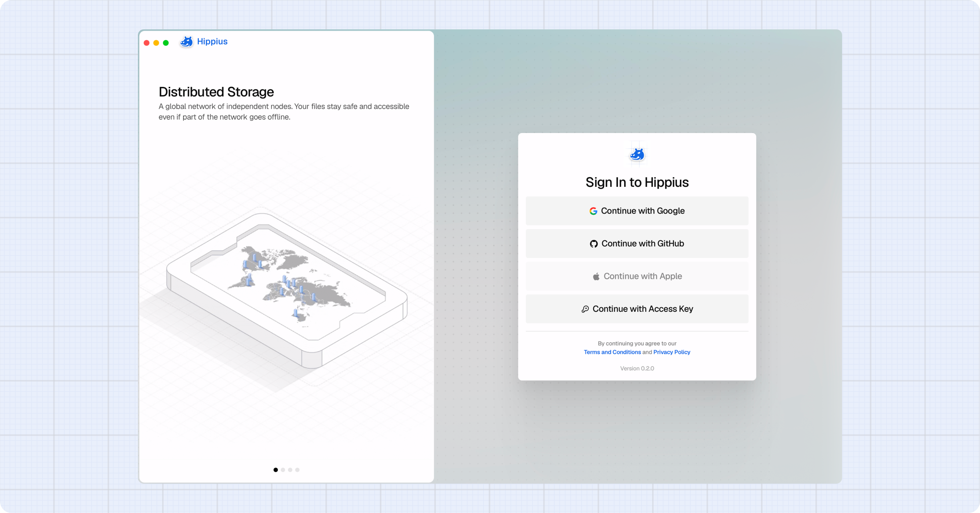
Task: Go to the fourth carousel slide dot
Action: (x=297, y=470)
